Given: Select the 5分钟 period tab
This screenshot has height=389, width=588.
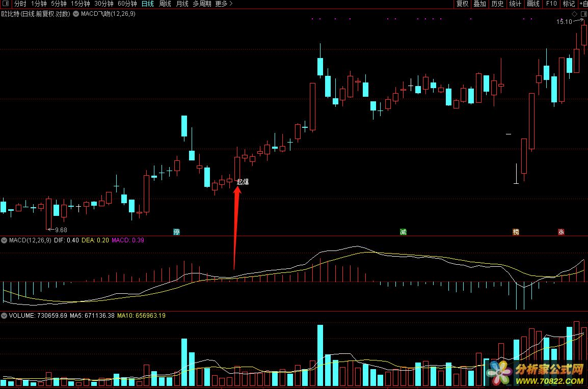Looking at the screenshot, I should pos(59,4).
